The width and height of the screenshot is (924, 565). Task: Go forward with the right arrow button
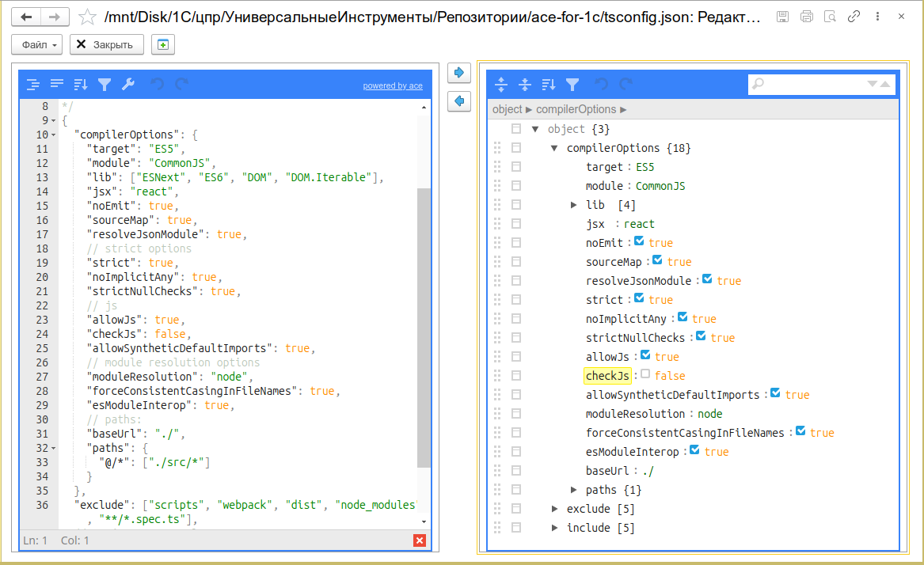[x=54, y=17]
